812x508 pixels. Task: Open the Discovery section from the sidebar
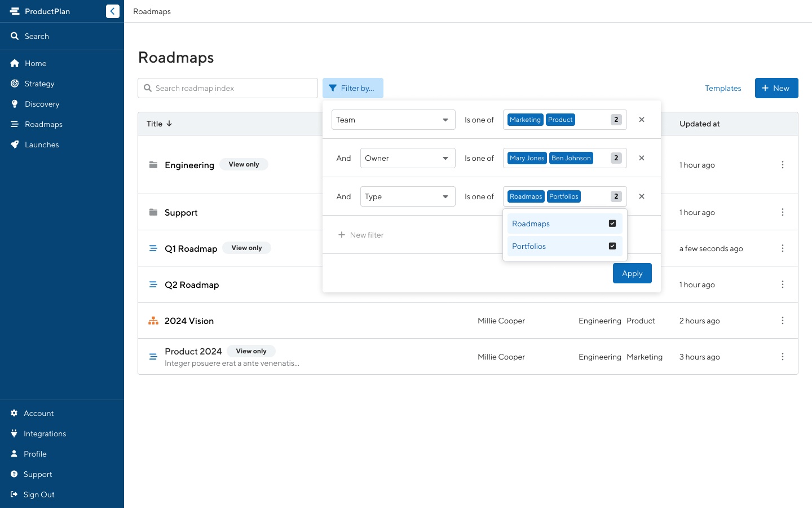tap(42, 104)
